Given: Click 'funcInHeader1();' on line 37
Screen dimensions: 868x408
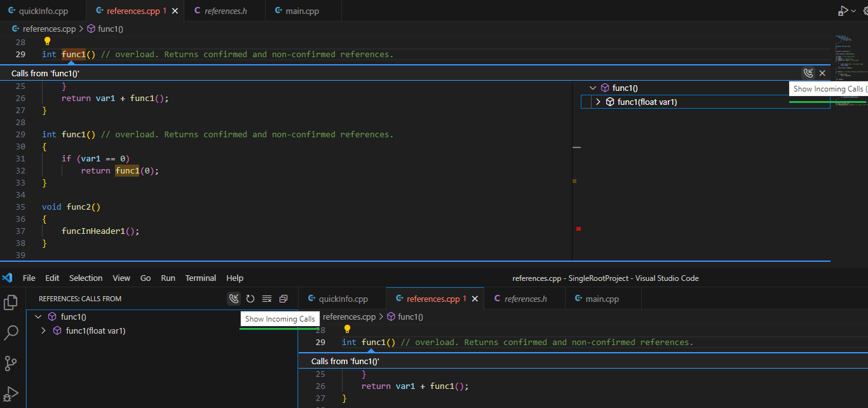Looking at the screenshot, I should [x=100, y=231].
